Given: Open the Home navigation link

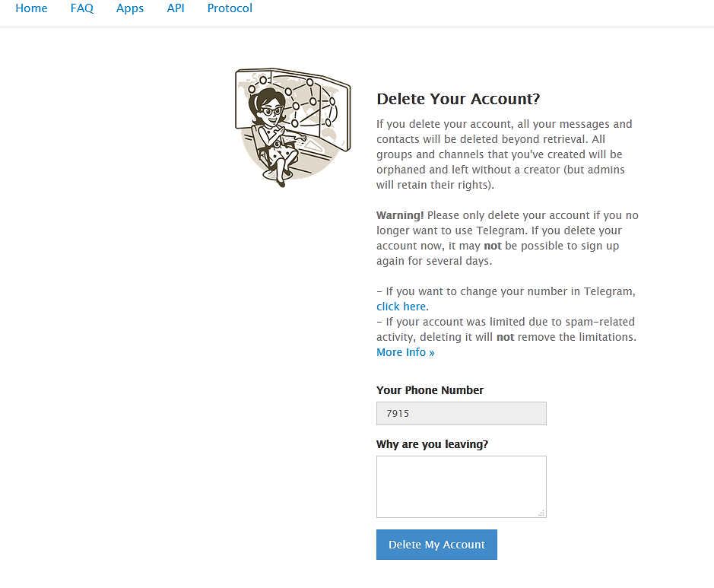Looking at the screenshot, I should [x=31, y=8].
